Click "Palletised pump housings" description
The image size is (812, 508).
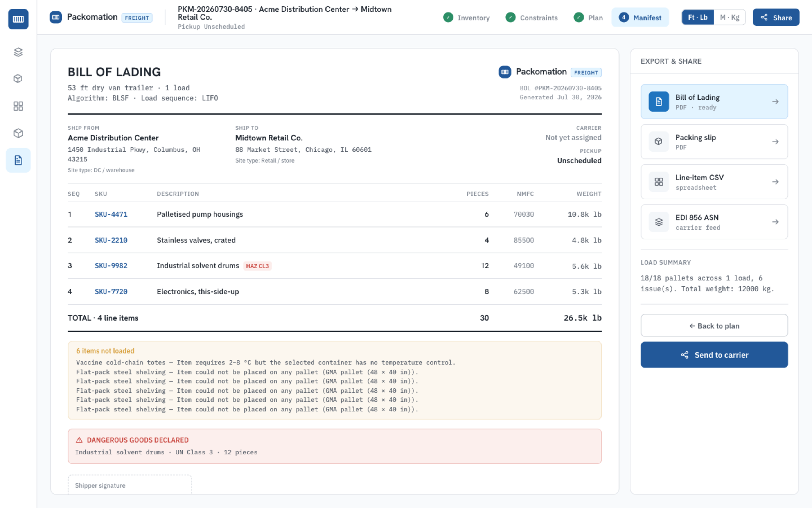(x=200, y=214)
